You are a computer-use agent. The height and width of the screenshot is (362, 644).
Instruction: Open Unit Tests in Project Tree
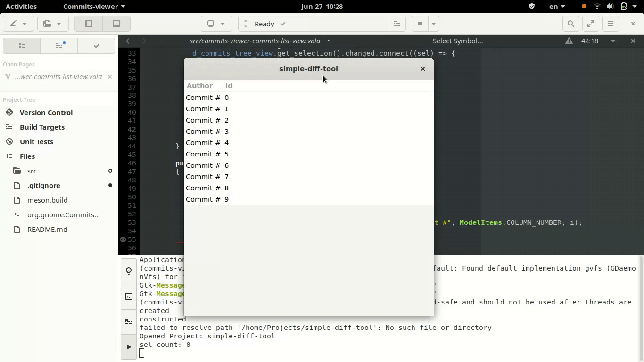tap(36, 142)
